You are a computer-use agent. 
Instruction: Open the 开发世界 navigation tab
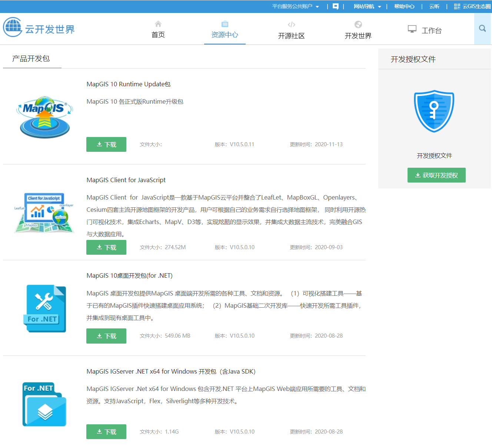(358, 36)
